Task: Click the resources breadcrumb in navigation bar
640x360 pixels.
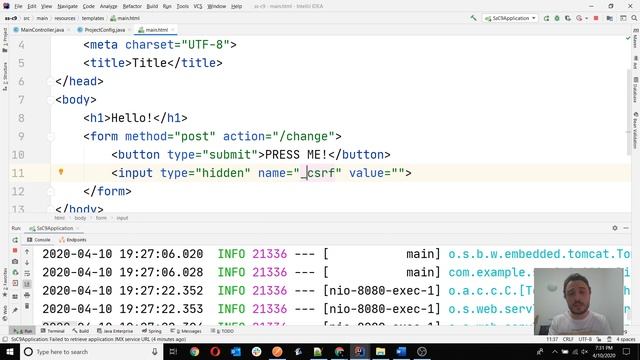Action: pos(65,18)
